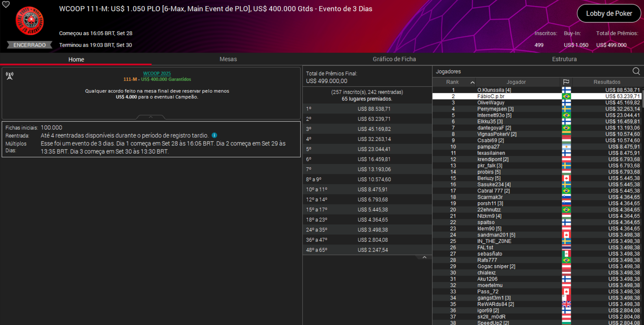Open the WCOOP 2025 link
Screen dimensions: 644x325
[157, 73]
